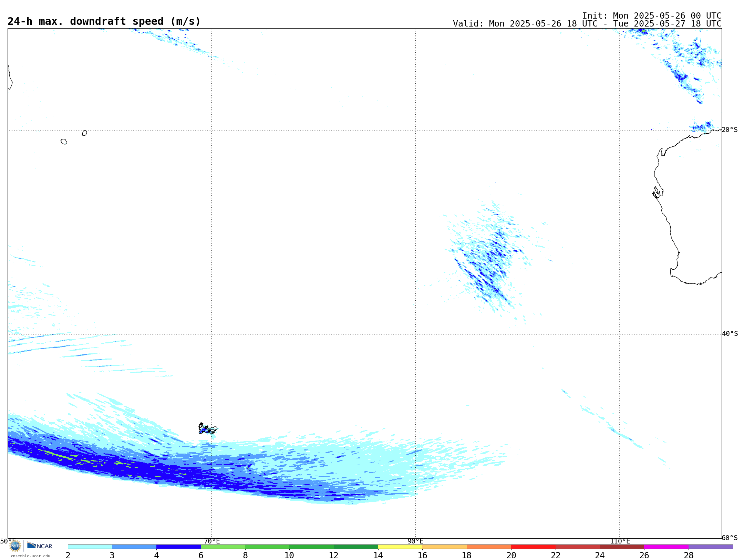Click the dull red 22-24 m/s swatch
This screenshot has height=560, width=744.
click(578, 547)
